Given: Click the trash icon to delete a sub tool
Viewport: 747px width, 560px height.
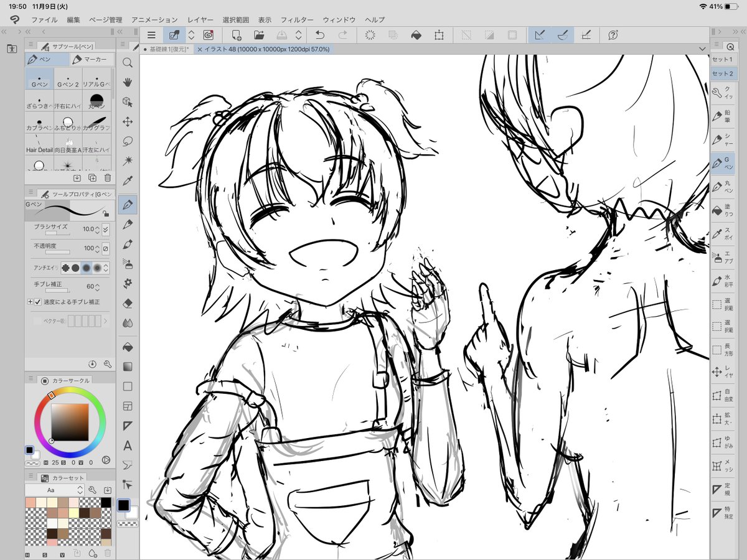Looking at the screenshot, I should [x=106, y=178].
